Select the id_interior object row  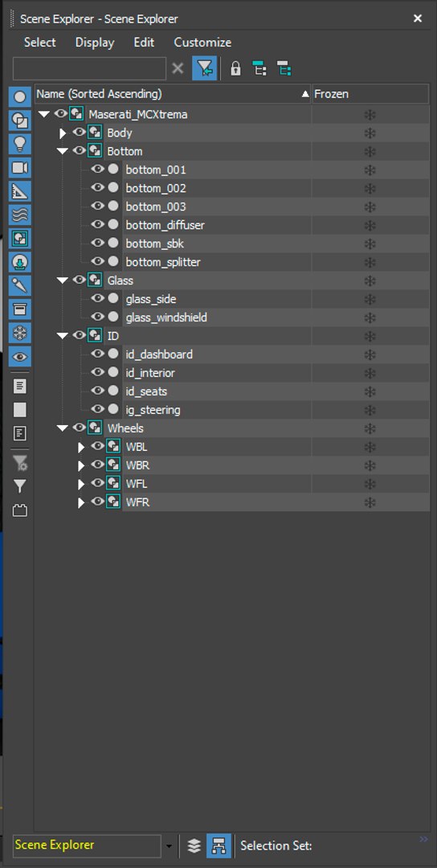point(150,373)
